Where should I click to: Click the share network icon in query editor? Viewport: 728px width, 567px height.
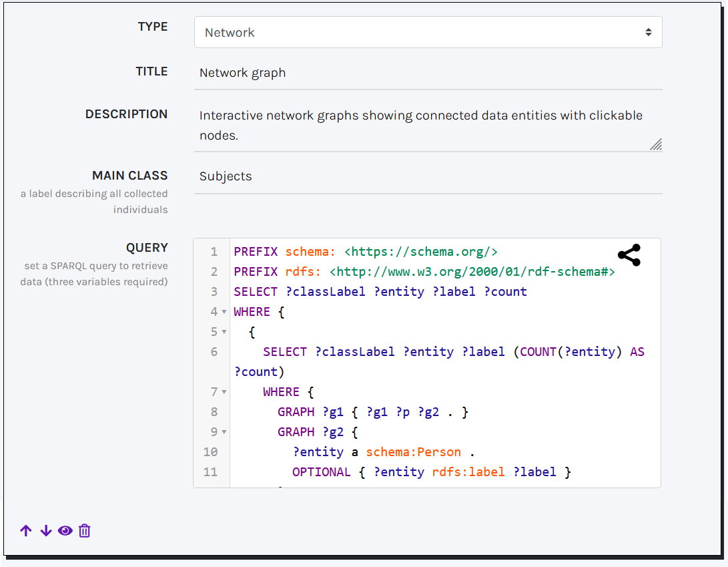[629, 255]
